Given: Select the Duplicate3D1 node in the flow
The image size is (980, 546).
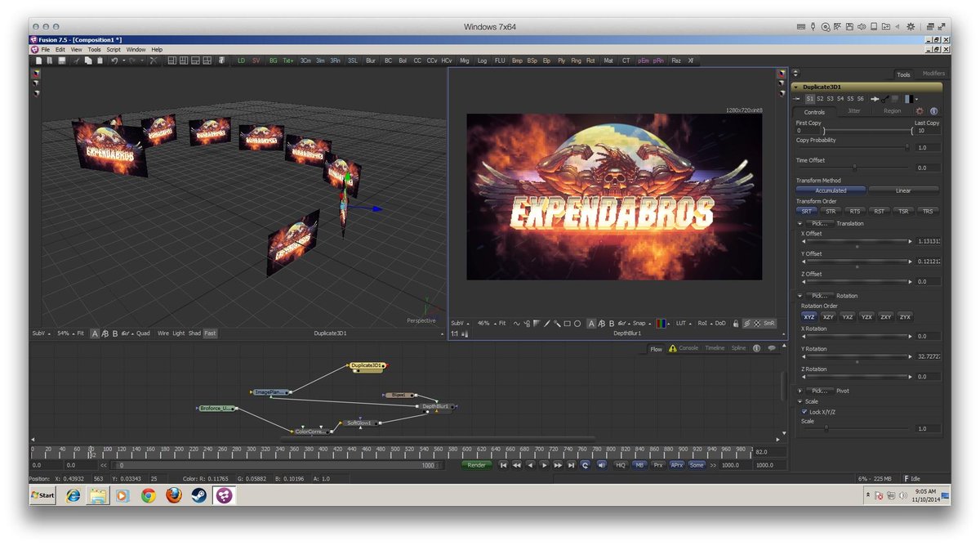Looking at the screenshot, I should pyautogui.click(x=367, y=365).
